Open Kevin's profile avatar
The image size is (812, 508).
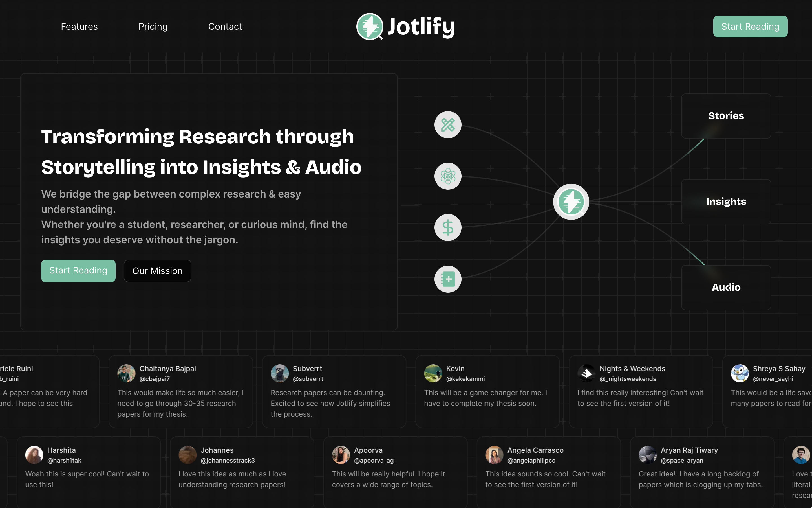tap(433, 373)
